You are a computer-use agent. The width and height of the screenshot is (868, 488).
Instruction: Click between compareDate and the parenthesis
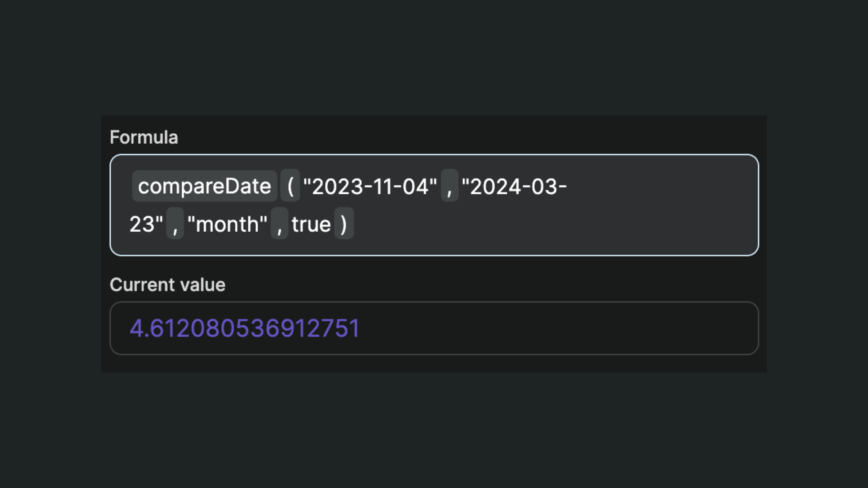tap(282, 186)
